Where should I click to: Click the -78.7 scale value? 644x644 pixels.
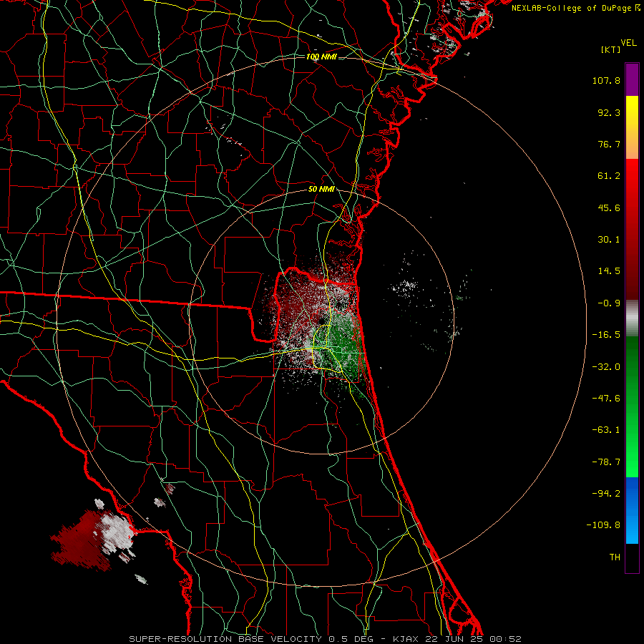click(606, 462)
